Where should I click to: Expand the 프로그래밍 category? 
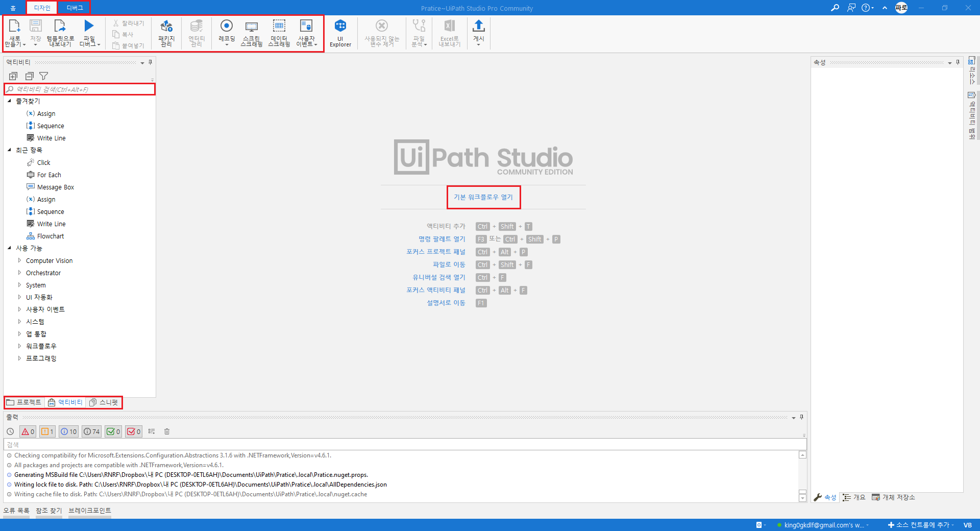[19, 358]
